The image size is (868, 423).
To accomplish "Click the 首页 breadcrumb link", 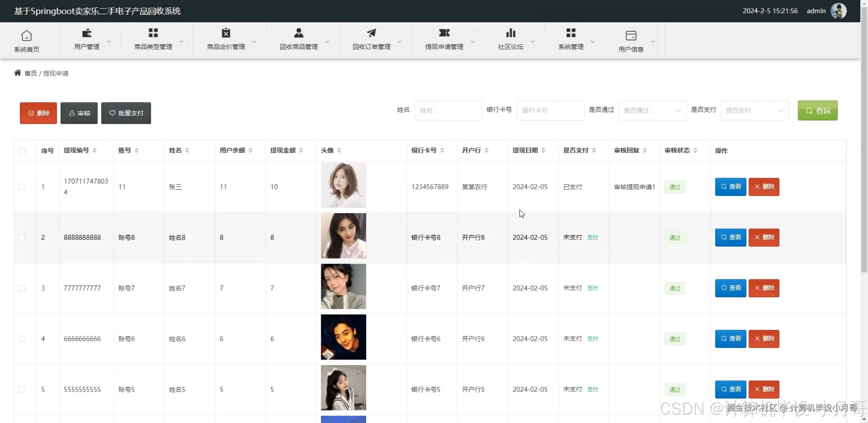I will [31, 73].
